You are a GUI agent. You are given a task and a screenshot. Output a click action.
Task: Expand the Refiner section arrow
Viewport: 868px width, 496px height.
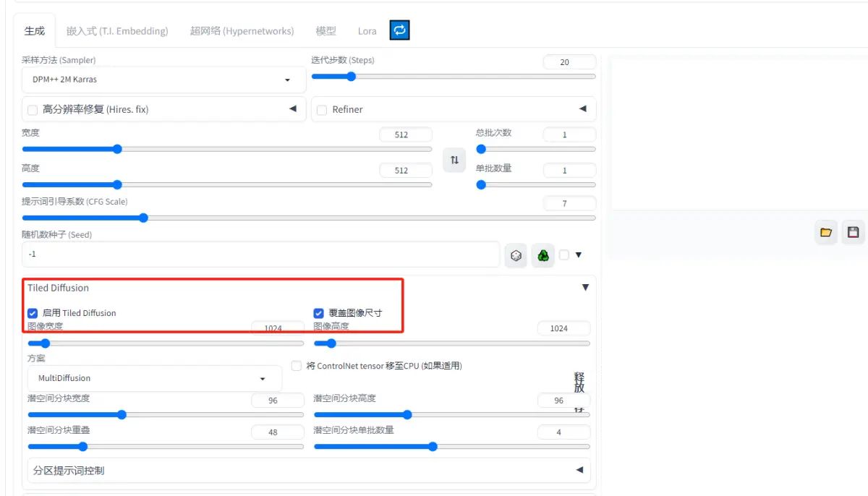click(x=582, y=109)
